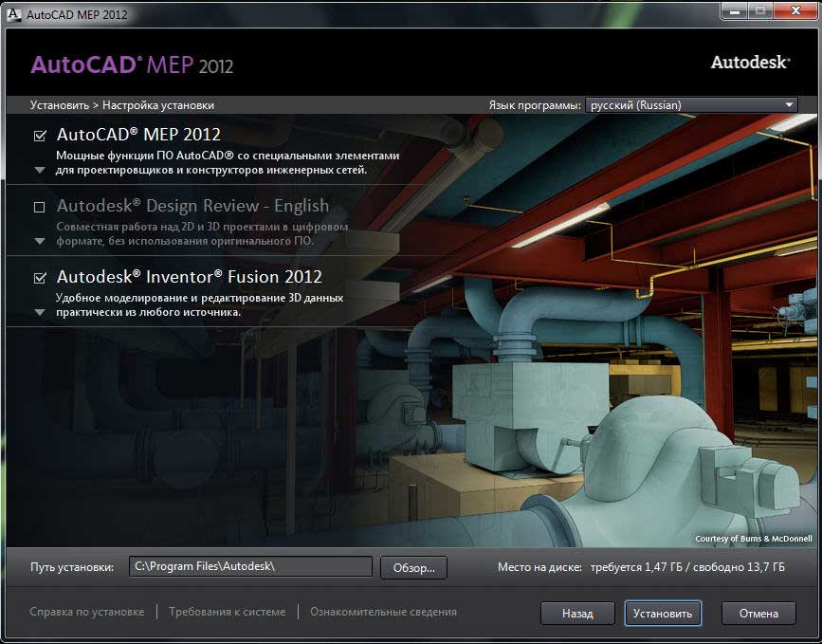Open the Ознакомительные сведения link
The height and width of the screenshot is (644, 822).
383,612
